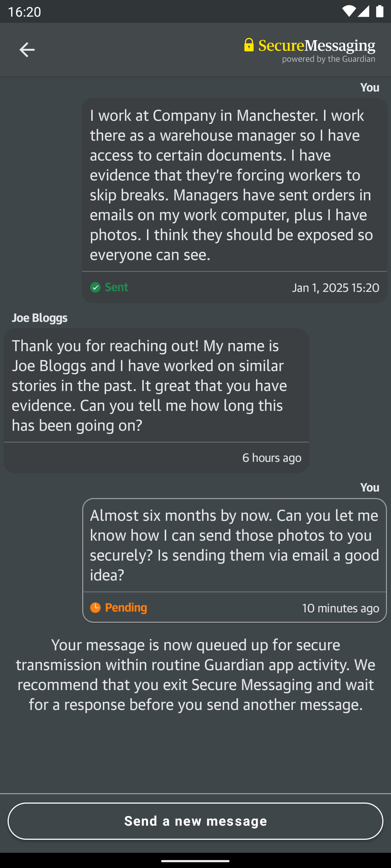The height and width of the screenshot is (868, 391).
Task: Tap the 'powered by the Guardian' subtitle
Action: pos(328,59)
